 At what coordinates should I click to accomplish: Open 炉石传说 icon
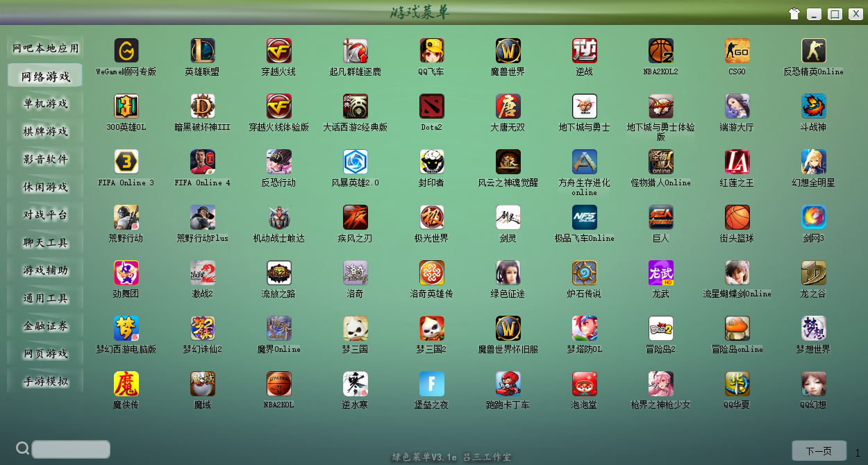585,273
